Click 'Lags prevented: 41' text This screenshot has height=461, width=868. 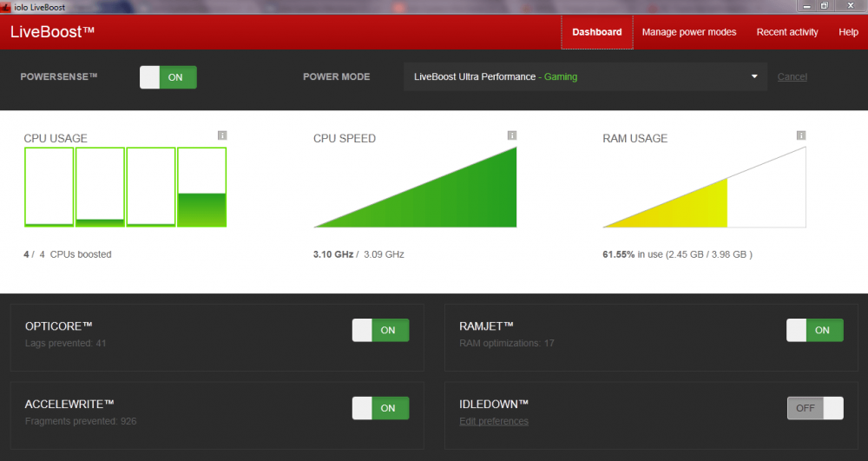65,343
